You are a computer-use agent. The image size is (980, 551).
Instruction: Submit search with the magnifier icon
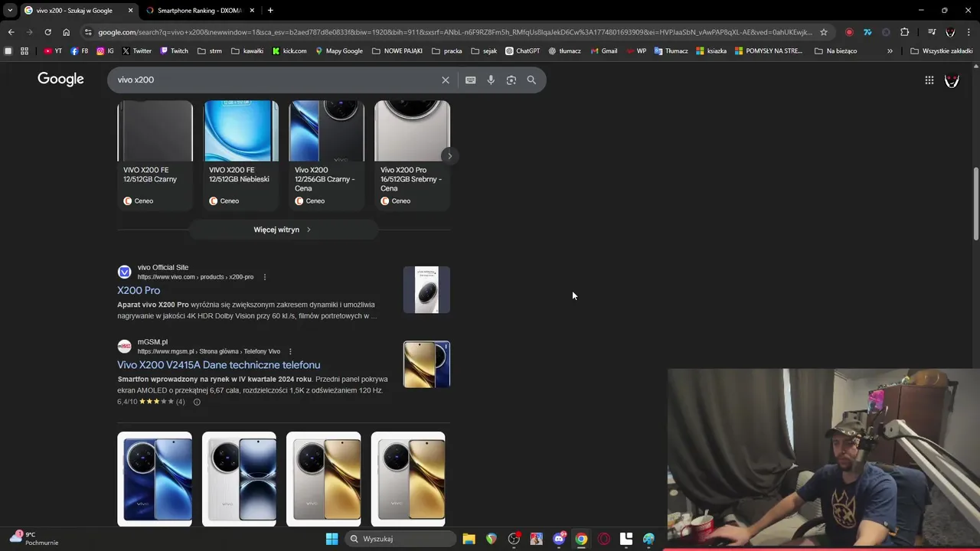(531, 80)
